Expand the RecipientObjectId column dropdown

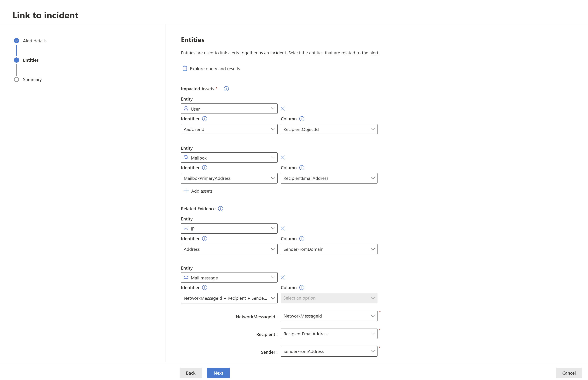pyautogui.click(x=329, y=129)
